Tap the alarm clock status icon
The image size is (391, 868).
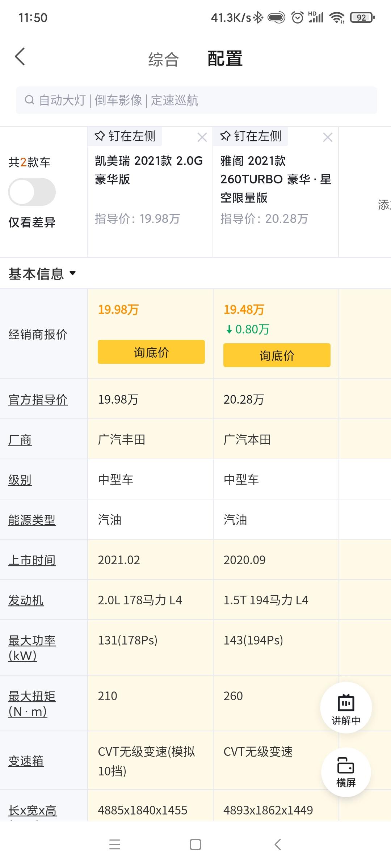tap(298, 17)
